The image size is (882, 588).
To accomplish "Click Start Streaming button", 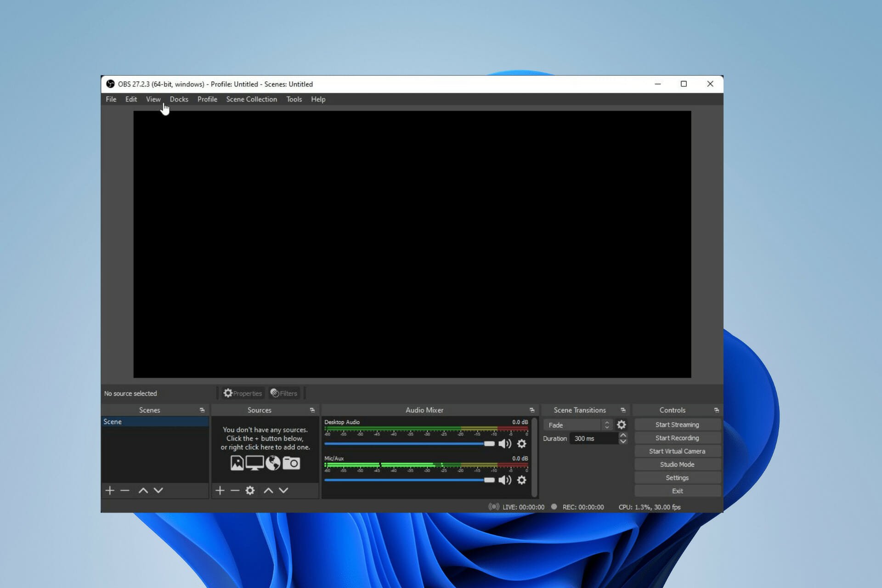I will point(677,424).
